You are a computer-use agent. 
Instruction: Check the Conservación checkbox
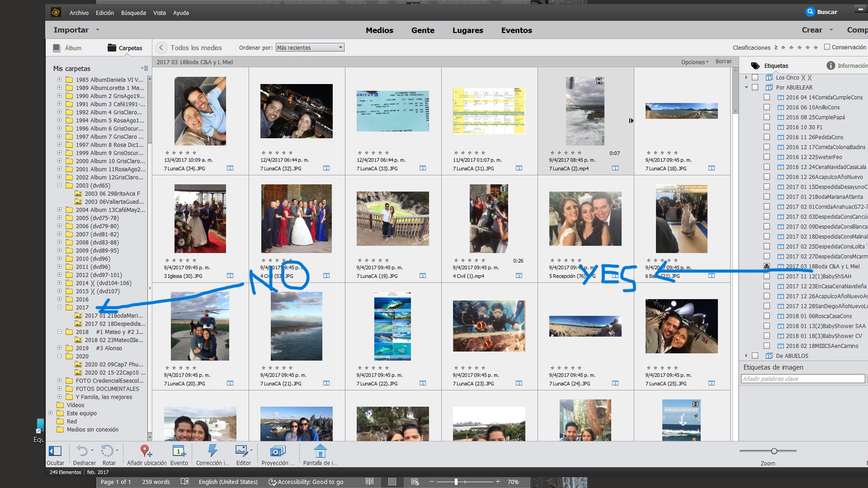click(x=827, y=47)
